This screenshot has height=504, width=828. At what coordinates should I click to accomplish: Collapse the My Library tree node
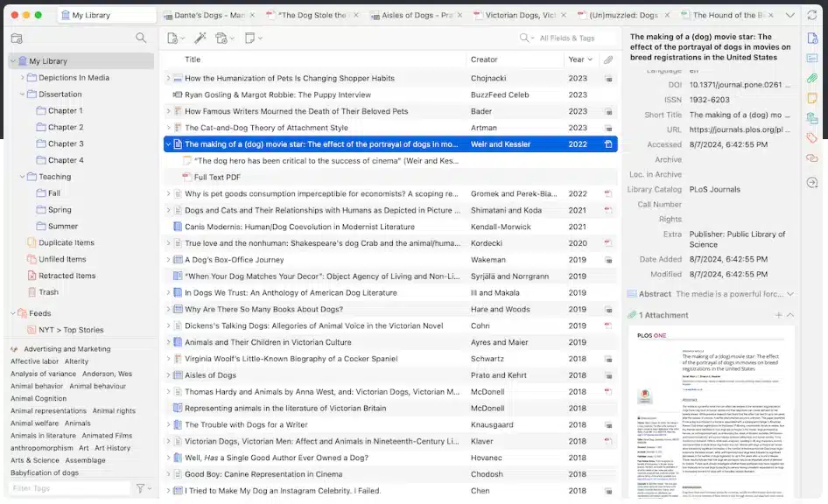click(12, 61)
